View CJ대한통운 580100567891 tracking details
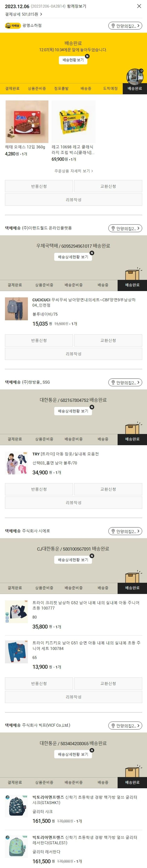Screen dimensions: 147x868 (x=73, y=560)
